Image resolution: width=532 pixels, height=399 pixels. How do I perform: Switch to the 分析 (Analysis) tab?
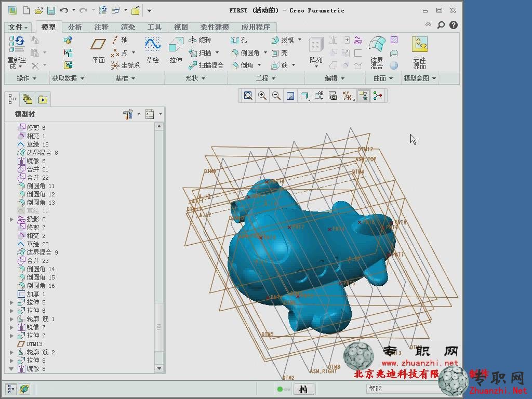(75, 27)
